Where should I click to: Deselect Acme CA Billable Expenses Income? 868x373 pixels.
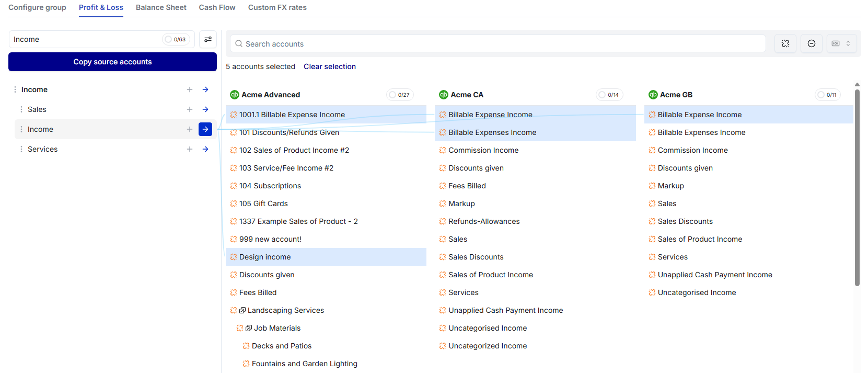535,132
